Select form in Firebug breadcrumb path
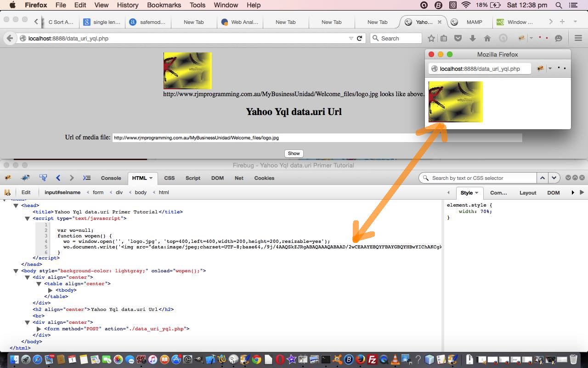 pos(98,193)
